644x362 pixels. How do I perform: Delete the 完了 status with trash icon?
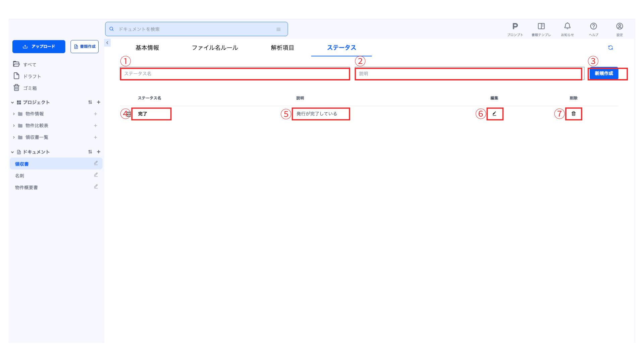click(574, 114)
